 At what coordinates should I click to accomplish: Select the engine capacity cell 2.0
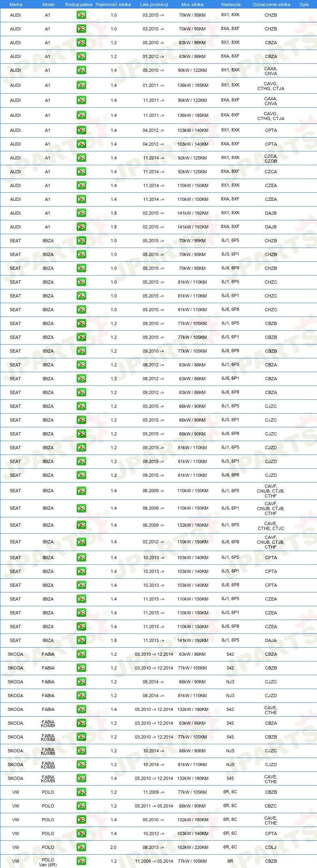tap(113, 847)
